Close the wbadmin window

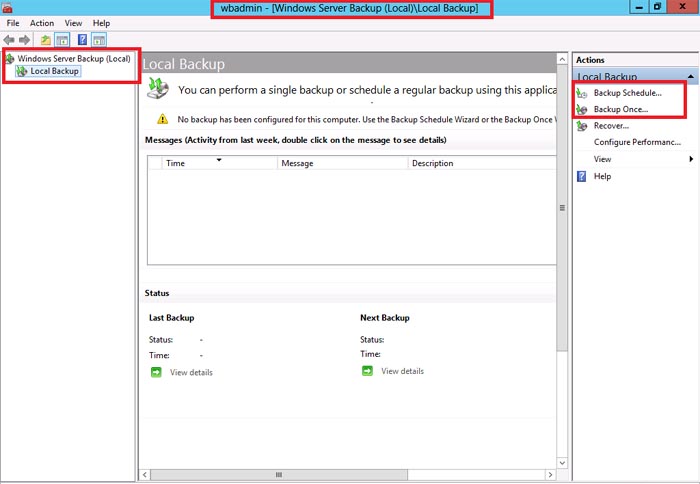(683, 7)
